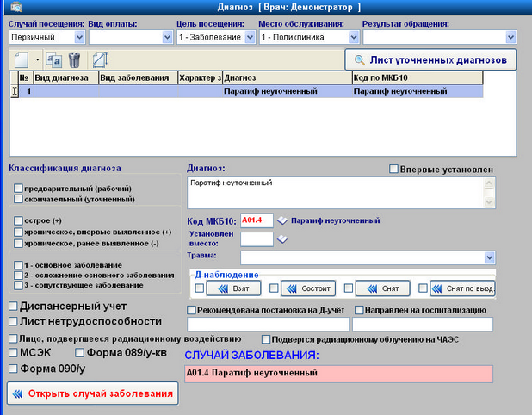Image resolution: width=532 pixels, height=415 pixels.
Task: Open lookup icon next to Установлен вместо
Action: coord(282,239)
